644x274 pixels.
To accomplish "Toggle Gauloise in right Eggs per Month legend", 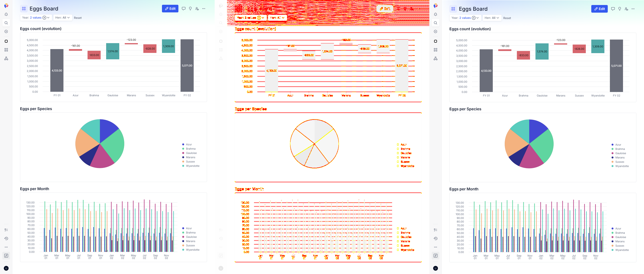I will click(618, 237).
